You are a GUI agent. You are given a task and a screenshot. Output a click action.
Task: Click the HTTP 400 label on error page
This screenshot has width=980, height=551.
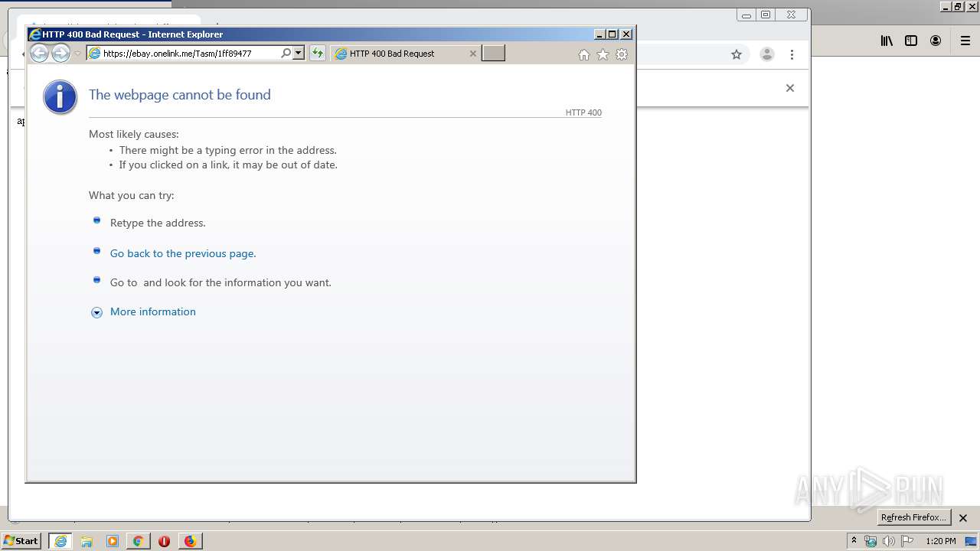[x=583, y=112]
